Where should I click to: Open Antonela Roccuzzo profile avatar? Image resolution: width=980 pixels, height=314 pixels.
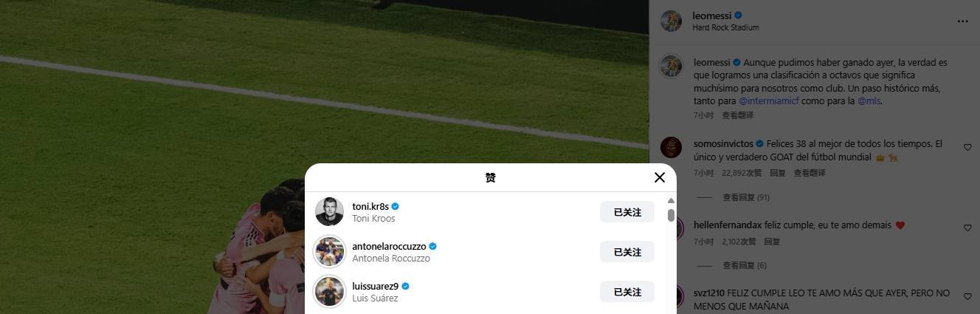pyautogui.click(x=329, y=252)
